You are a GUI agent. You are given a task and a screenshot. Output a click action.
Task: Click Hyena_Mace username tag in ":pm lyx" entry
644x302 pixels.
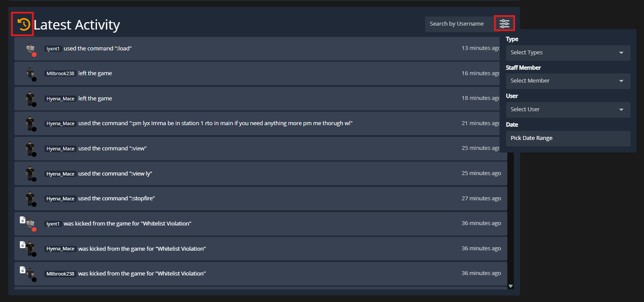[x=60, y=123]
